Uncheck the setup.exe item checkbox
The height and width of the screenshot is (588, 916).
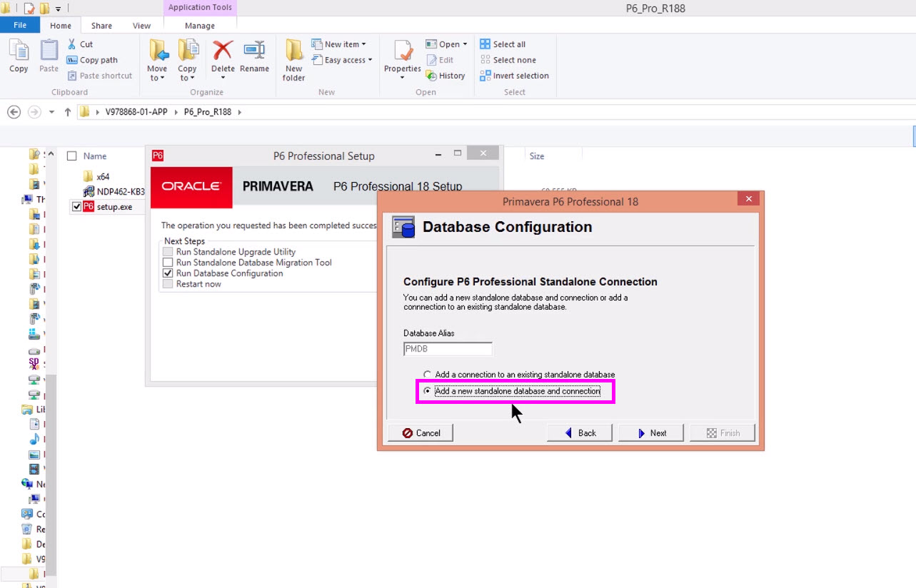pyautogui.click(x=76, y=206)
